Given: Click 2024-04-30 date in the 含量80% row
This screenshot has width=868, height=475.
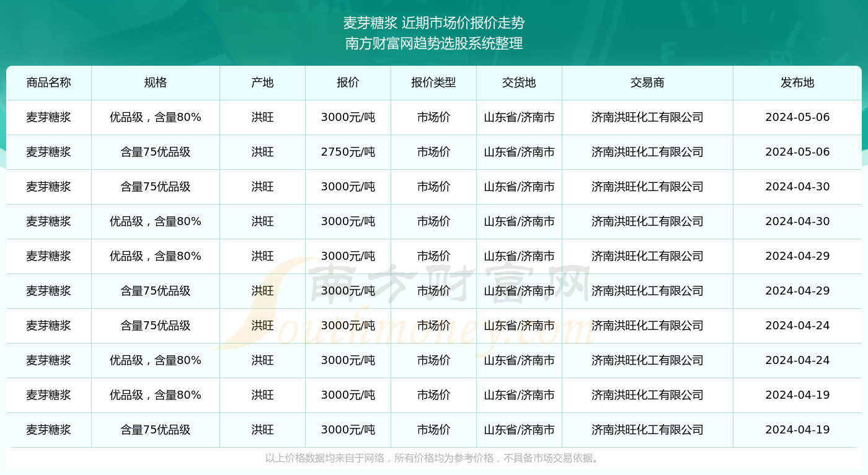Looking at the screenshot, I should (x=797, y=221).
